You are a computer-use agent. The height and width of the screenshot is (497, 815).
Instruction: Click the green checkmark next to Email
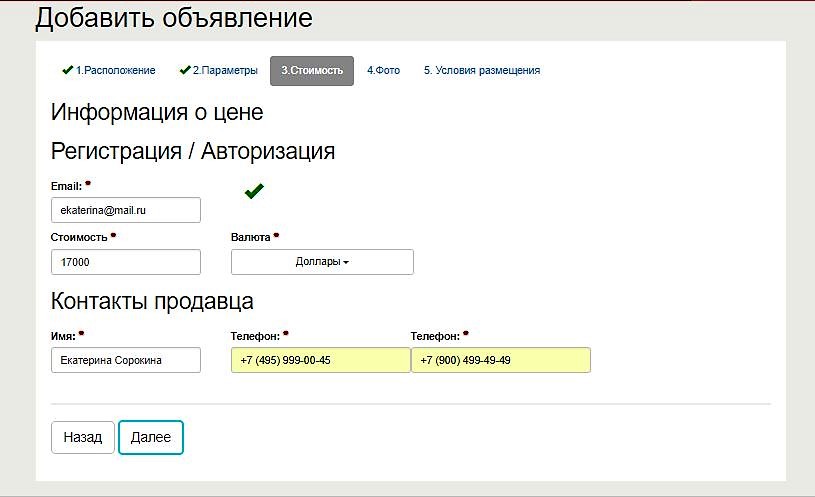click(x=254, y=191)
